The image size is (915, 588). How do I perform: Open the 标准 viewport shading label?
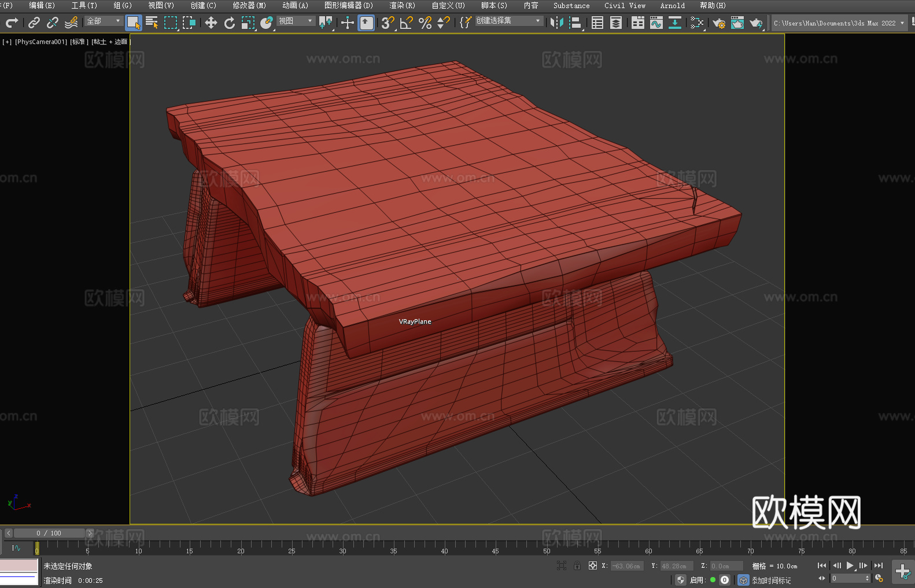pos(79,42)
